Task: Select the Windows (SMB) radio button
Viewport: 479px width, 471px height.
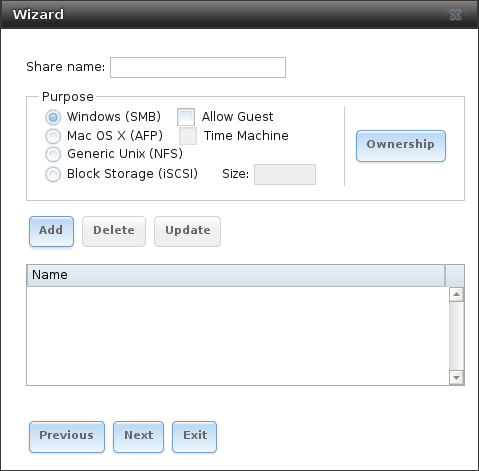Action: [53, 117]
